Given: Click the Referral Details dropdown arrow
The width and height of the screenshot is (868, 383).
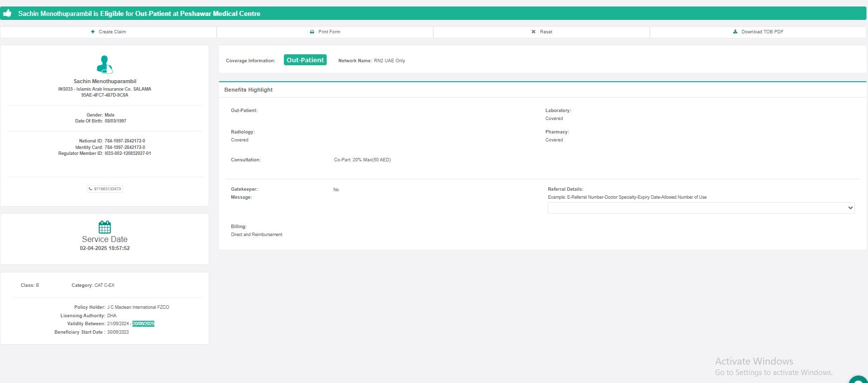Looking at the screenshot, I should tap(850, 208).
